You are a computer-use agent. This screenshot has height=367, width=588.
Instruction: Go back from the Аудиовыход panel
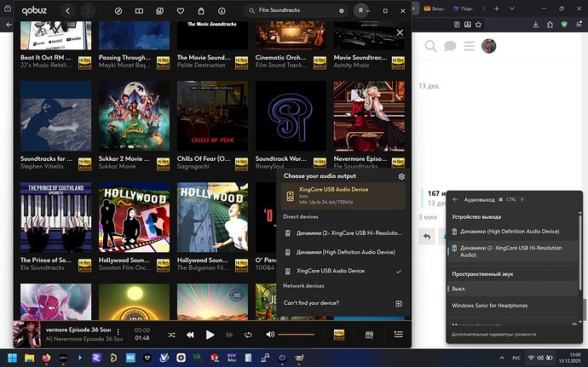tap(455, 200)
